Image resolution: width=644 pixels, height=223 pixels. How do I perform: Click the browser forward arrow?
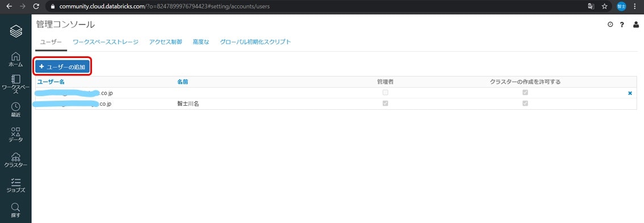pos(23,7)
